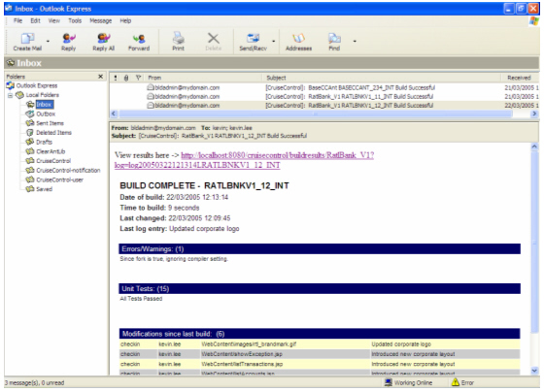
Task: Click envelope icon of BASECCANT_234_INT message
Action: coord(151,87)
